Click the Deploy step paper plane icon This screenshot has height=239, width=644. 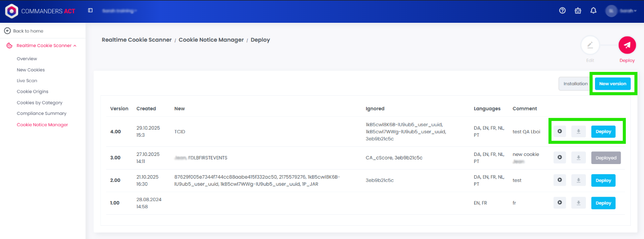tap(627, 45)
